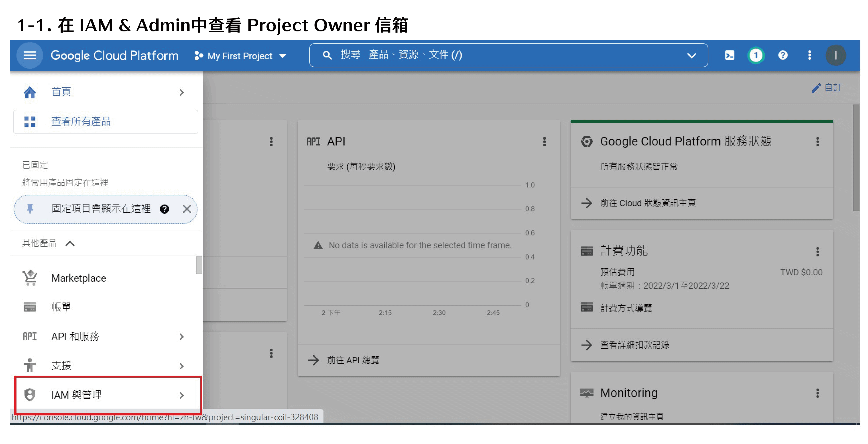The width and height of the screenshot is (868, 444).
Task: Click the pin icon in pinned hint
Action: [30, 209]
